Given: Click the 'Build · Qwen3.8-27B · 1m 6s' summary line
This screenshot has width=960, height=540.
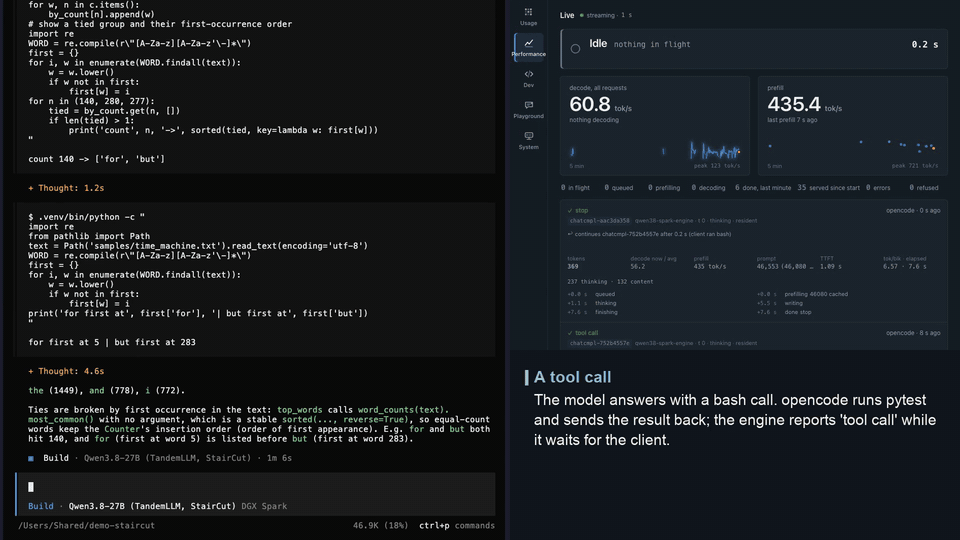Looking at the screenshot, I should (x=160, y=458).
